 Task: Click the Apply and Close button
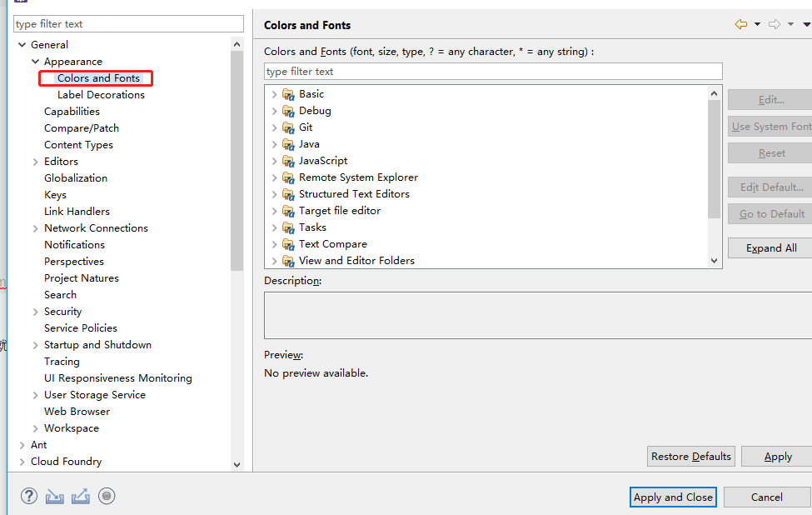[673, 497]
